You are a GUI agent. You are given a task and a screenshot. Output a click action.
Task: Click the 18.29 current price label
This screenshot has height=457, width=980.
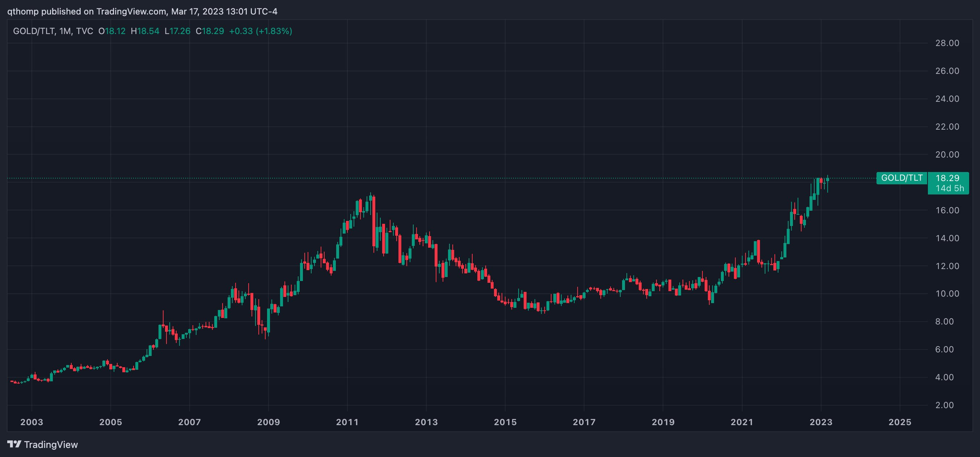[x=947, y=178]
